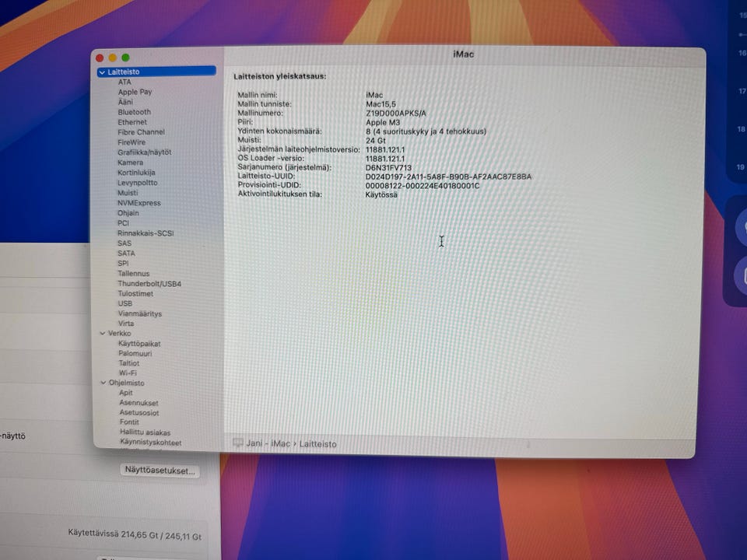The image size is (747, 560).
Task: Click the model identifier value Mac15,5
Action: [381, 103]
